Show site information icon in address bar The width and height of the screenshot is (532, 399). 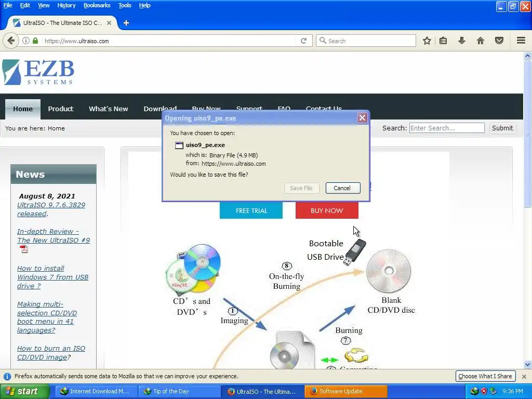(x=26, y=41)
